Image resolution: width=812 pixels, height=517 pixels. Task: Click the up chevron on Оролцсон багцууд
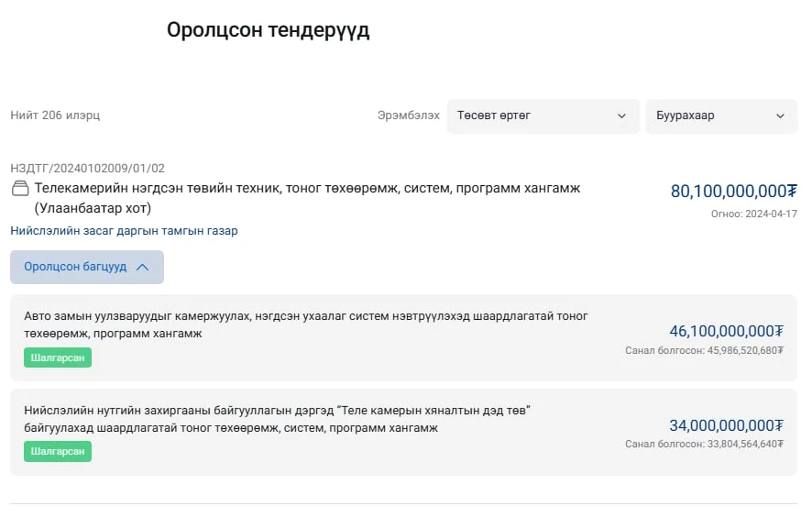[x=142, y=268]
